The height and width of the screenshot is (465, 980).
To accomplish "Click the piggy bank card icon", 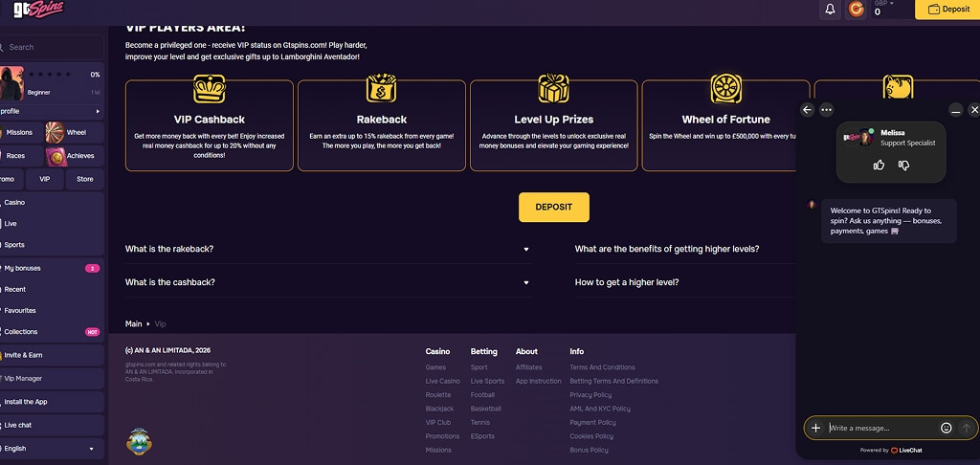I will pyautogui.click(x=898, y=87).
